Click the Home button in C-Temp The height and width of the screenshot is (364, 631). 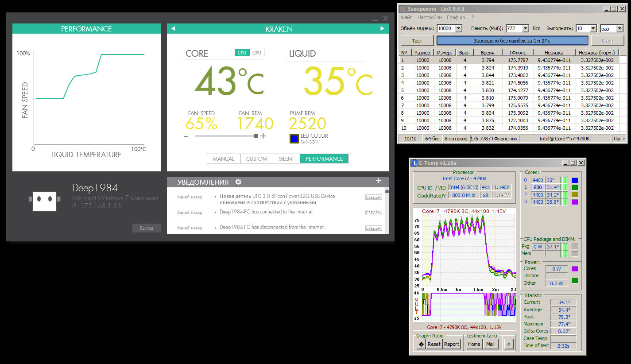click(474, 344)
